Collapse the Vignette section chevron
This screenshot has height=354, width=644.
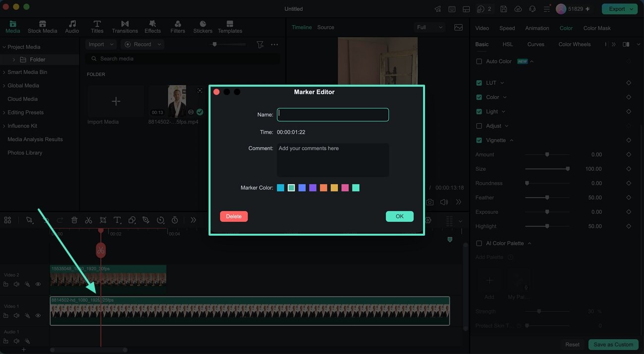pyautogui.click(x=512, y=140)
